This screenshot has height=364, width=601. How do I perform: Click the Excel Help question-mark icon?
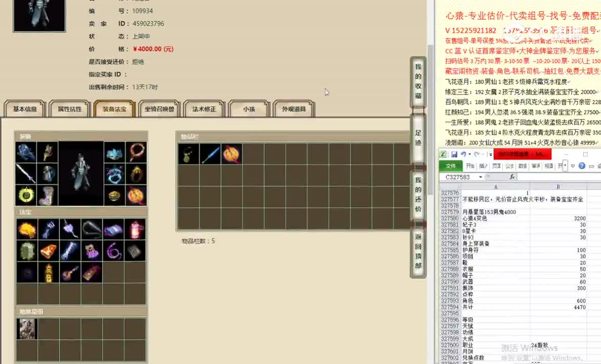(582, 166)
